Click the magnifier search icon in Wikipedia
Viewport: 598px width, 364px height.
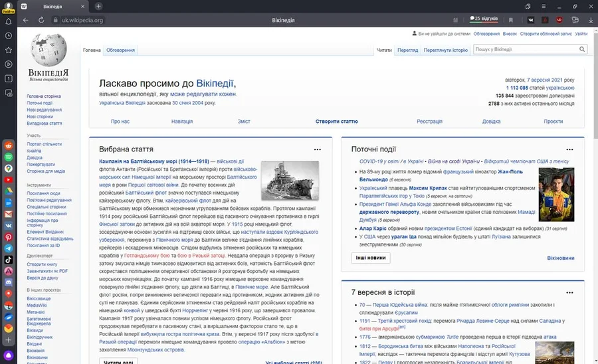point(582,49)
